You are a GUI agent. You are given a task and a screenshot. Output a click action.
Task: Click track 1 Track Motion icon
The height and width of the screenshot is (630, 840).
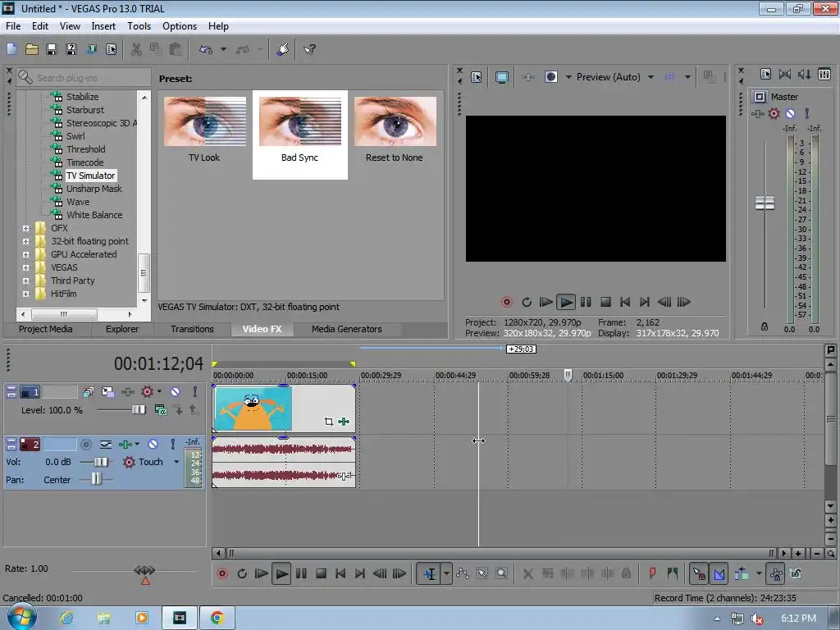point(107,391)
